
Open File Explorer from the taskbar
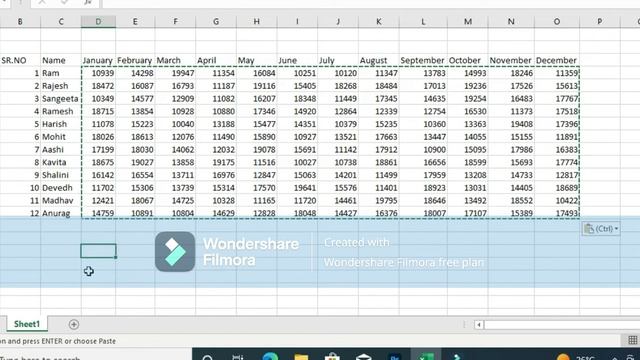[301, 356]
